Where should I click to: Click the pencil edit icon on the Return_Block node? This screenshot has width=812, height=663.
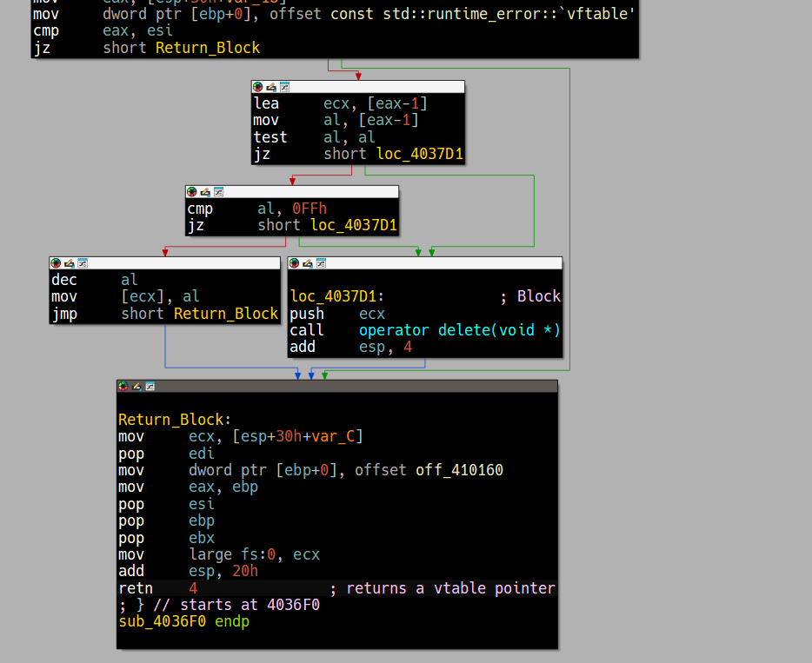point(136,387)
